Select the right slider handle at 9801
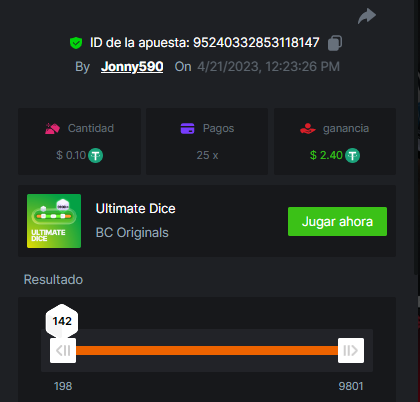This screenshot has height=402, width=420. 351,350
